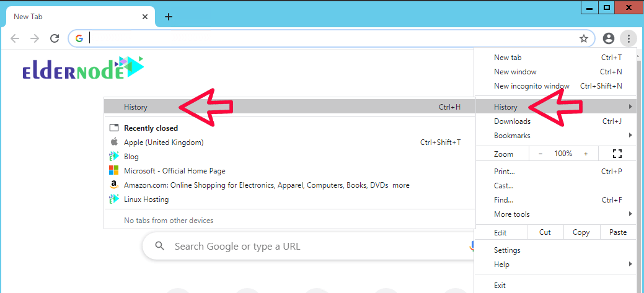Click Search Google or type a URL box
Viewport: 644px width, 293px height.
(x=308, y=246)
